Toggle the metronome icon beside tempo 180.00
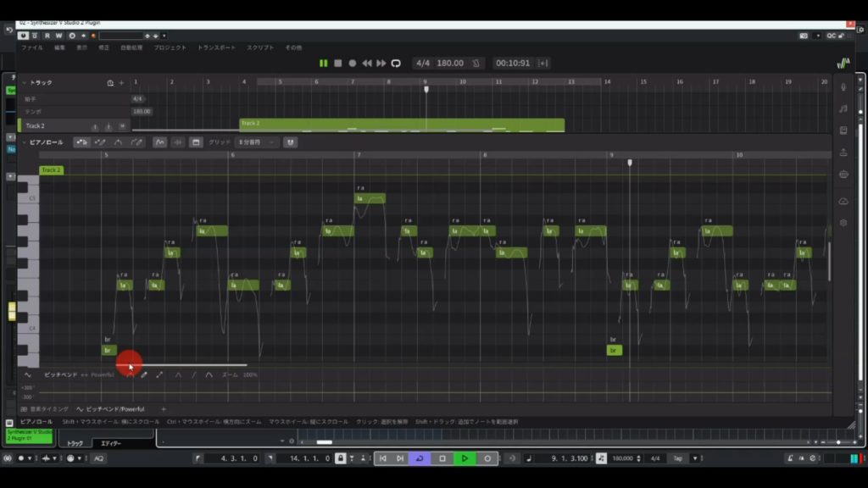The width and height of the screenshot is (868, 488). pos(477,63)
